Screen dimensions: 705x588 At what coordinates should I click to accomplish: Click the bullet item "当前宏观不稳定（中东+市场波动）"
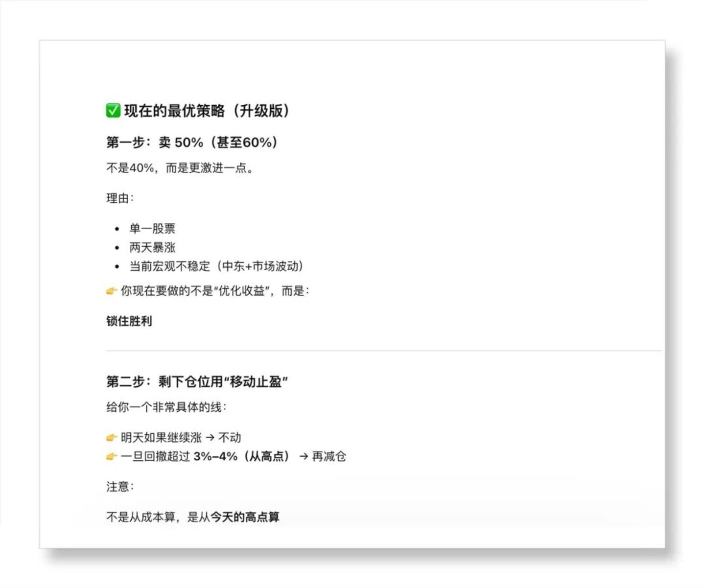pyautogui.click(x=216, y=267)
